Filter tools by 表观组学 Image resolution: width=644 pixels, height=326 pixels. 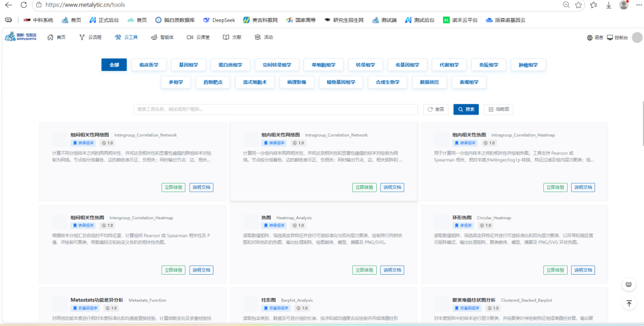(469, 82)
